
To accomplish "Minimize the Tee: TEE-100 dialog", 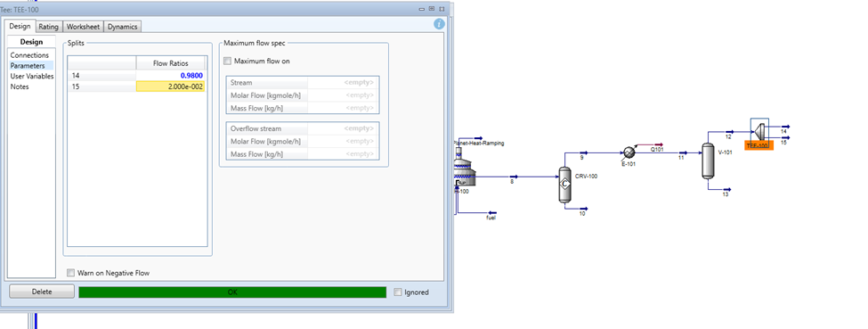I will [421, 9].
